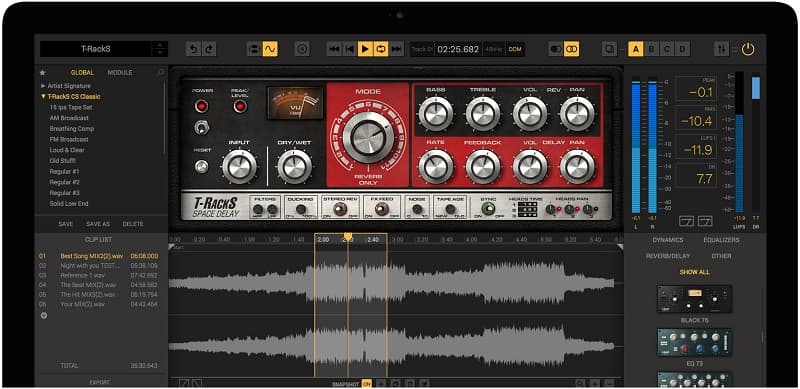Show the OTHER module category
Image resolution: width=800 pixels, height=389 pixels.
tap(721, 256)
